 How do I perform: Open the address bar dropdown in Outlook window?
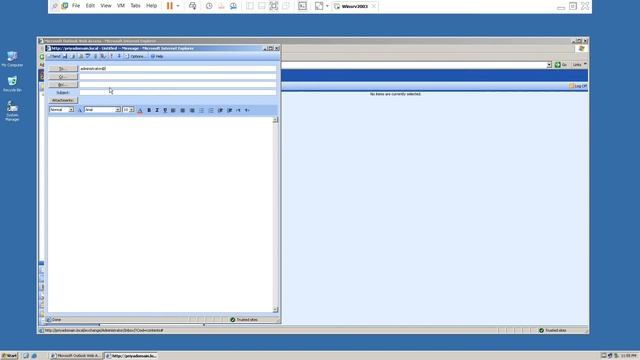[x=549, y=65]
